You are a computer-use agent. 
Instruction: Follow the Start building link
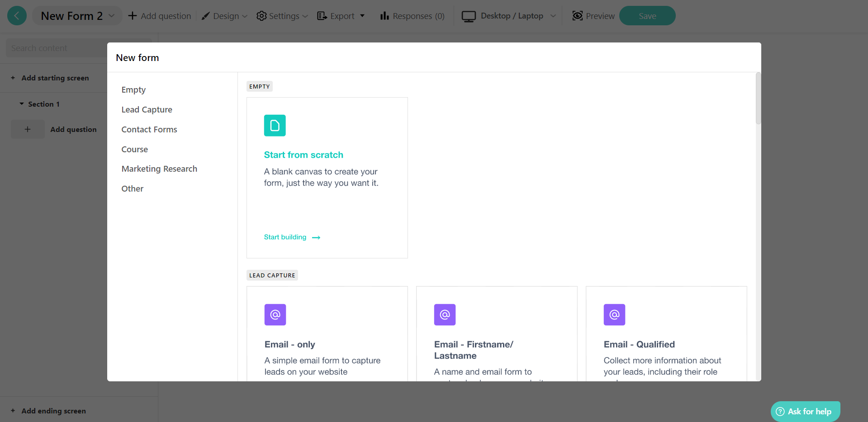click(x=285, y=237)
